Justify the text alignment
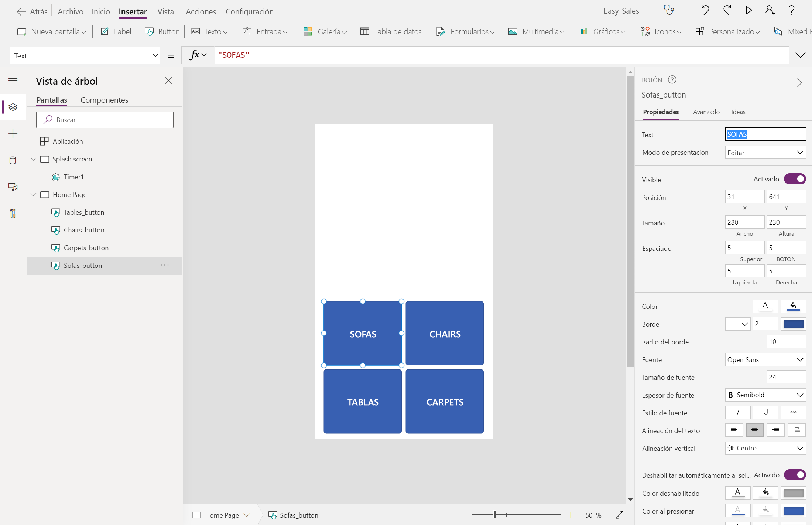Screen dimensions: 812x525 [x=797, y=430]
